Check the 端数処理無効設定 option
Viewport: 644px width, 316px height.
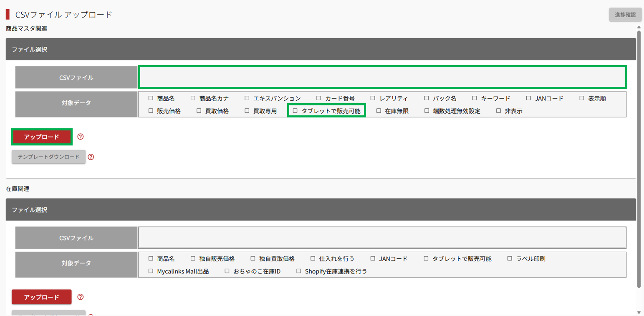coord(427,111)
